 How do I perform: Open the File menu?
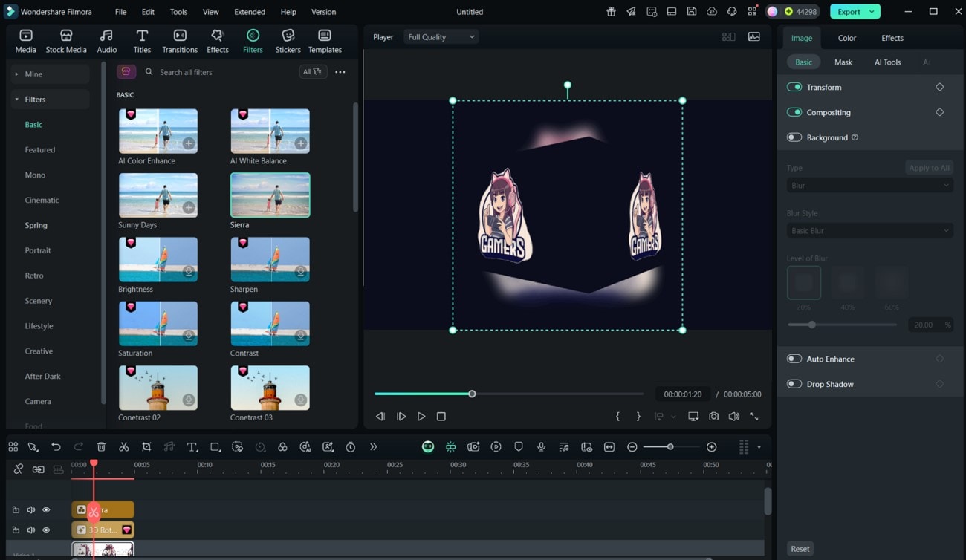pyautogui.click(x=120, y=12)
